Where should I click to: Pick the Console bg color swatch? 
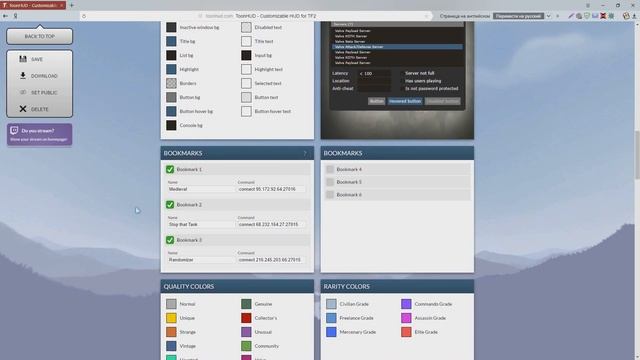coord(171,125)
